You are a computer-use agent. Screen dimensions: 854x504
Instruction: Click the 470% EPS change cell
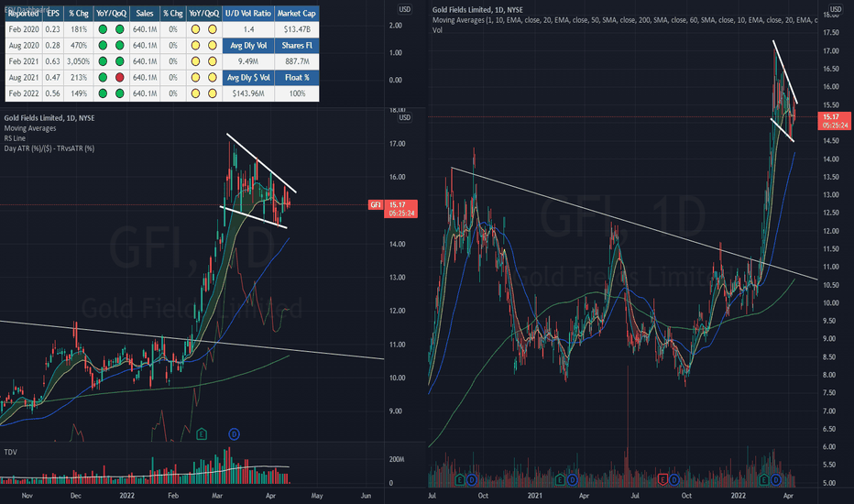[79, 45]
